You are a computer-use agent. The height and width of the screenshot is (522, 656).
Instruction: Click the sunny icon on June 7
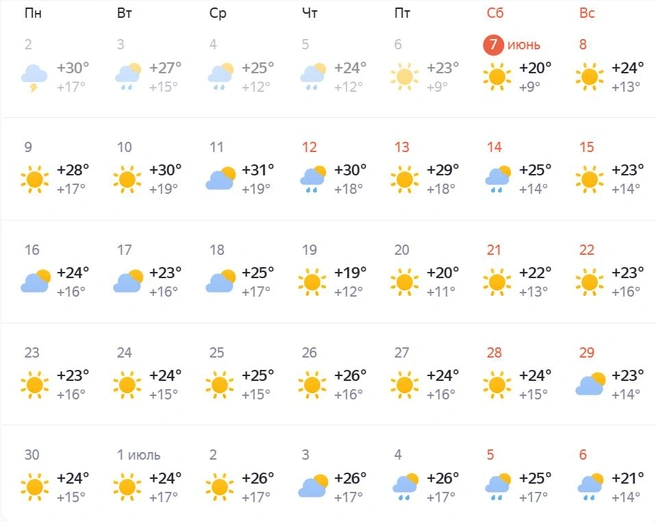[497, 77]
